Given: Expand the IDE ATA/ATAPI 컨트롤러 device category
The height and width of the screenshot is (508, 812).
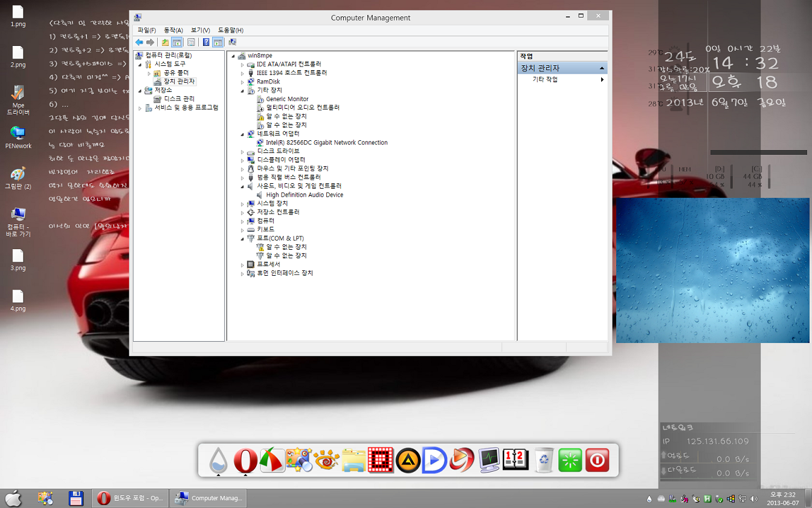Looking at the screenshot, I should point(242,64).
